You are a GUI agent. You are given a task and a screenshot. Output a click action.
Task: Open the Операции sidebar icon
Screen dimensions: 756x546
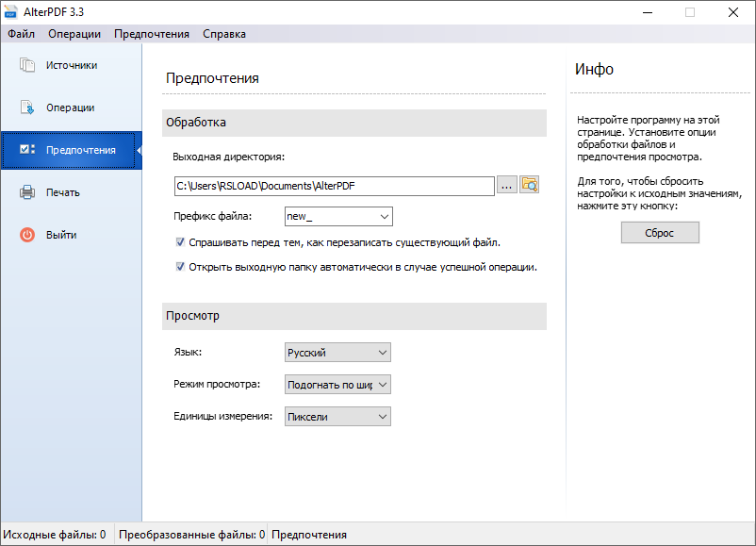[x=26, y=108]
